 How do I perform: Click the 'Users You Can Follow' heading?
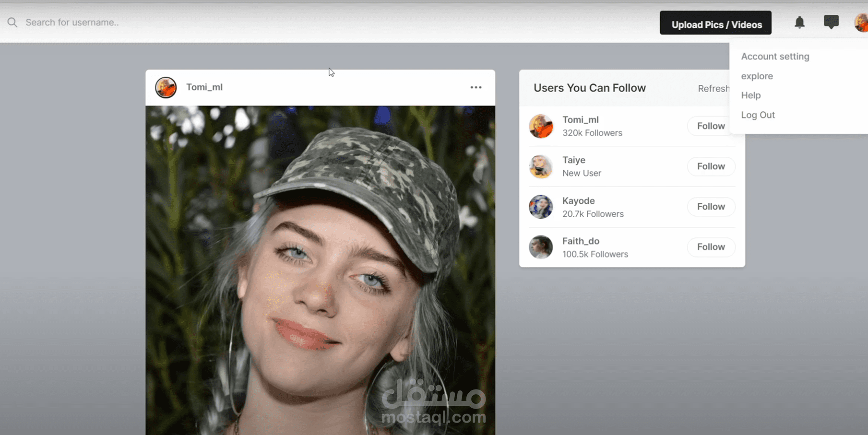point(590,88)
